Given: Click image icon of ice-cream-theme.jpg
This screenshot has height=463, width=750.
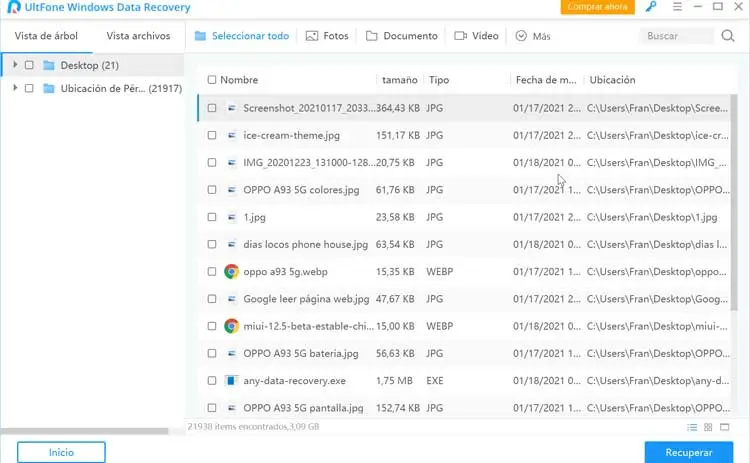Looking at the screenshot, I should [x=232, y=135].
